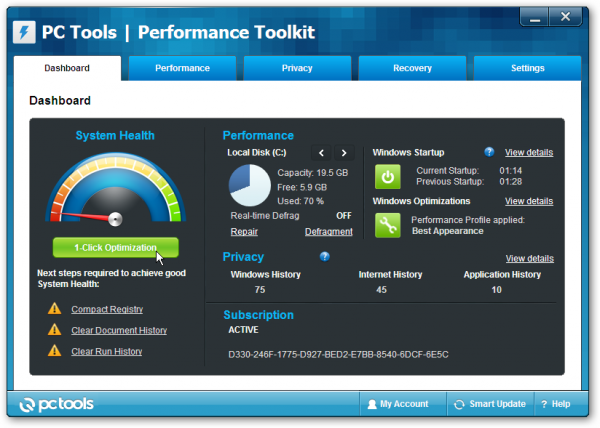Viewport: 600px width, 428px height.
Task: Click the Defragment link
Action: pos(329,232)
